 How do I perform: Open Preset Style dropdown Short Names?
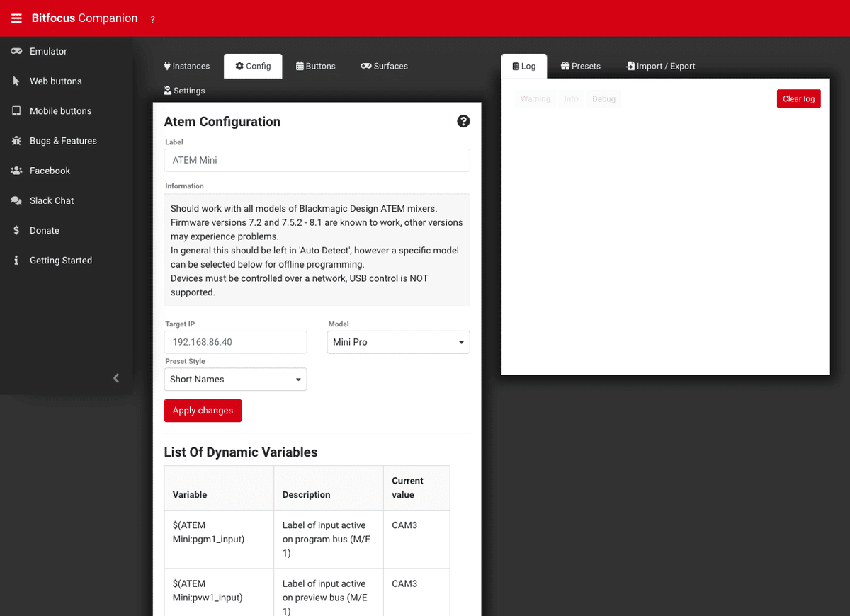pyautogui.click(x=235, y=379)
